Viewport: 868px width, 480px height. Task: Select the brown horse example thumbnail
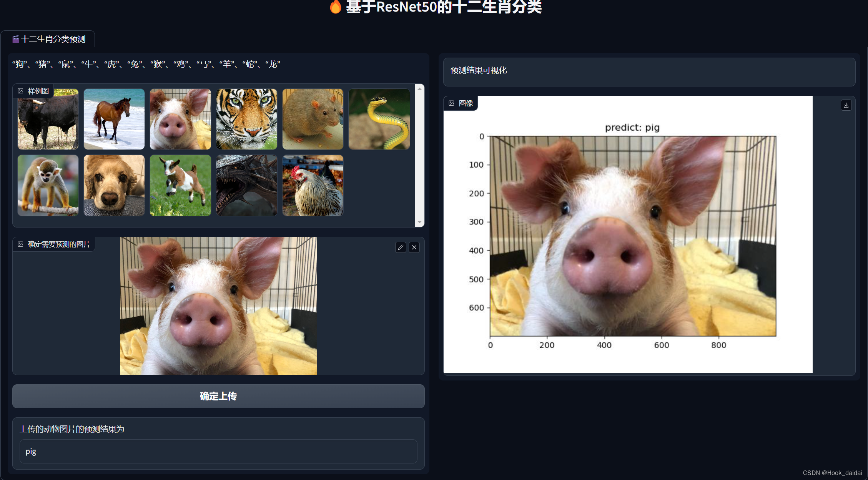[x=114, y=119]
